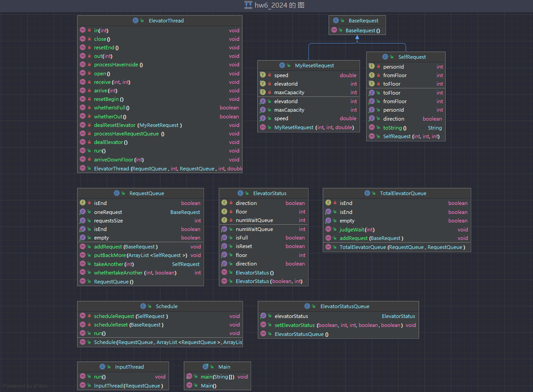Click field icon beside numWaitQueue in ElevatorStatus
The image size is (533, 392).
tap(224, 220)
